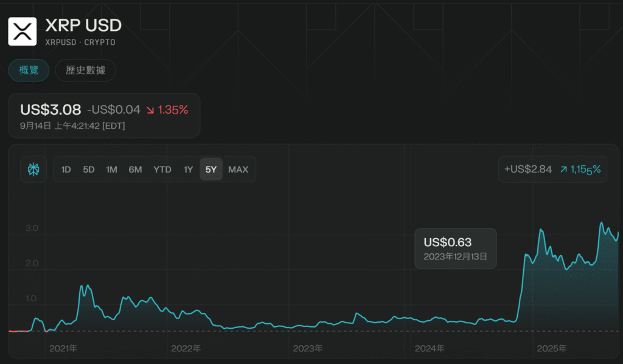Click the red down-arrow beside 1.35%
This screenshot has height=364, width=623.
pyautogui.click(x=150, y=110)
